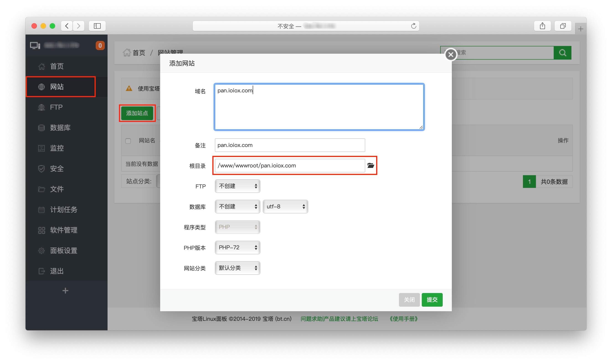Close the add website dialog with X icon
This screenshot has height=364, width=612.
click(451, 54)
